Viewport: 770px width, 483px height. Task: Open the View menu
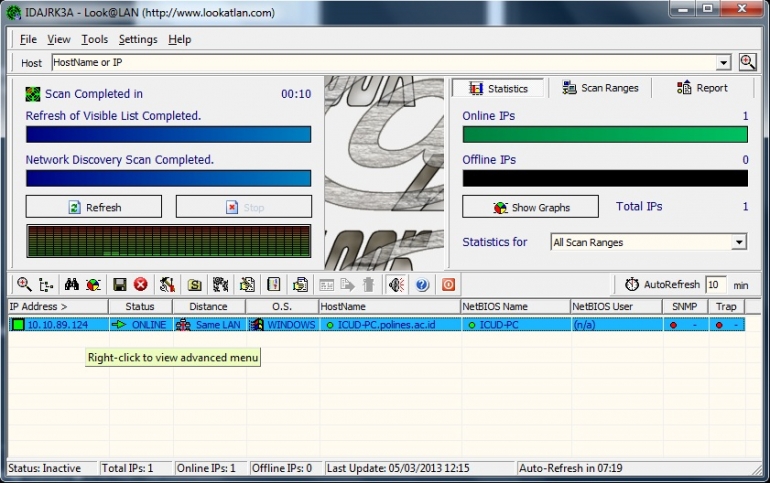pyautogui.click(x=58, y=39)
